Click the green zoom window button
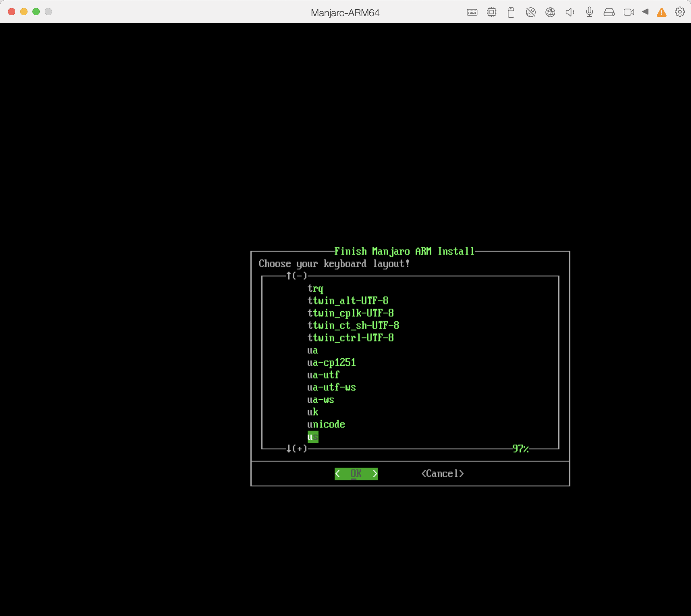 coord(36,12)
